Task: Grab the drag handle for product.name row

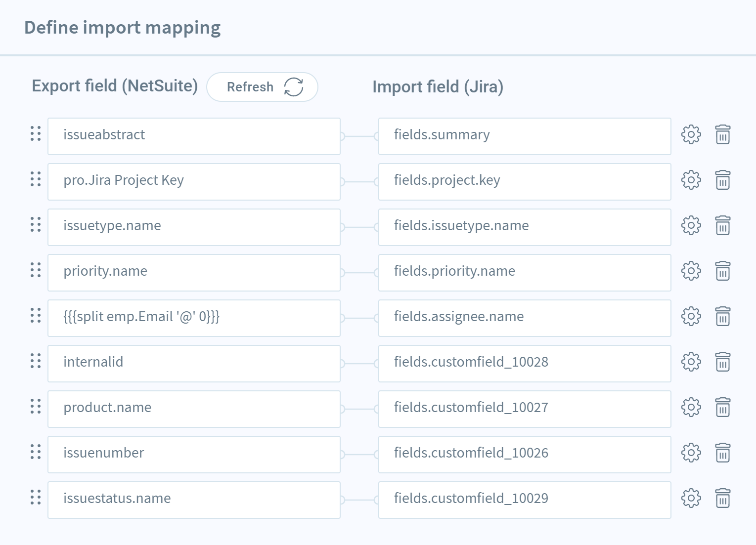Action: (36, 406)
